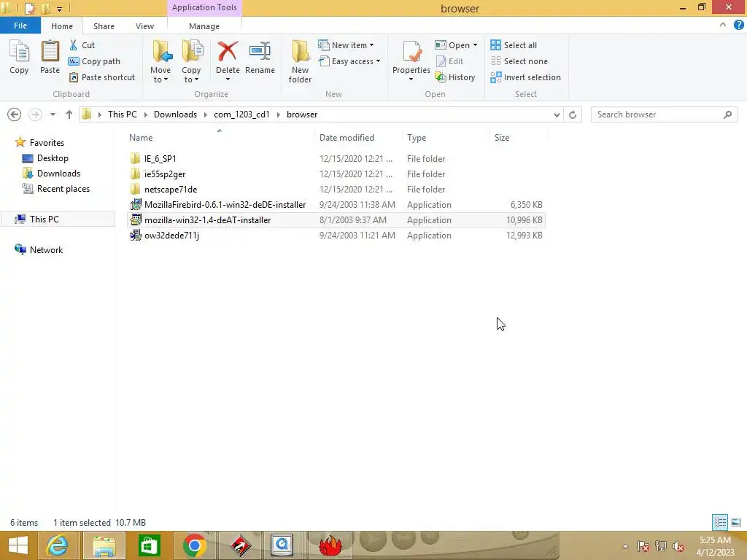The image size is (747, 560).
Task: Open Google Chrome from the taskbar
Action: 194,545
